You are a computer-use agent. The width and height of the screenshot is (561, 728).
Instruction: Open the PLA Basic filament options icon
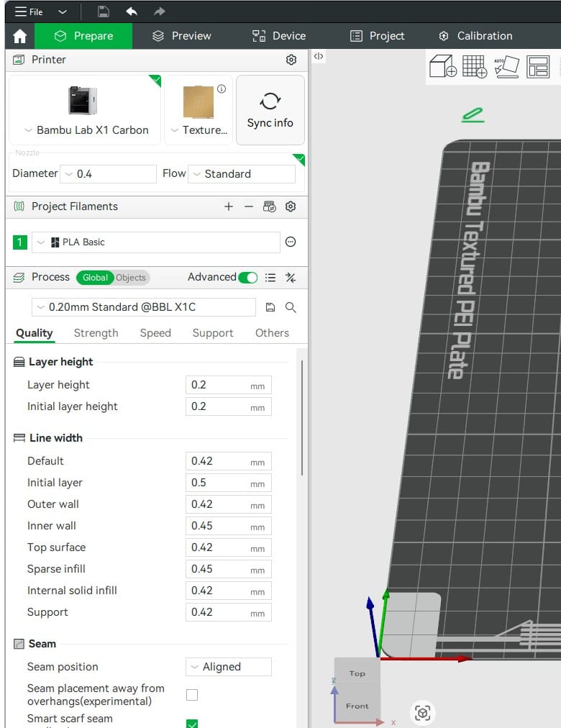click(x=291, y=242)
